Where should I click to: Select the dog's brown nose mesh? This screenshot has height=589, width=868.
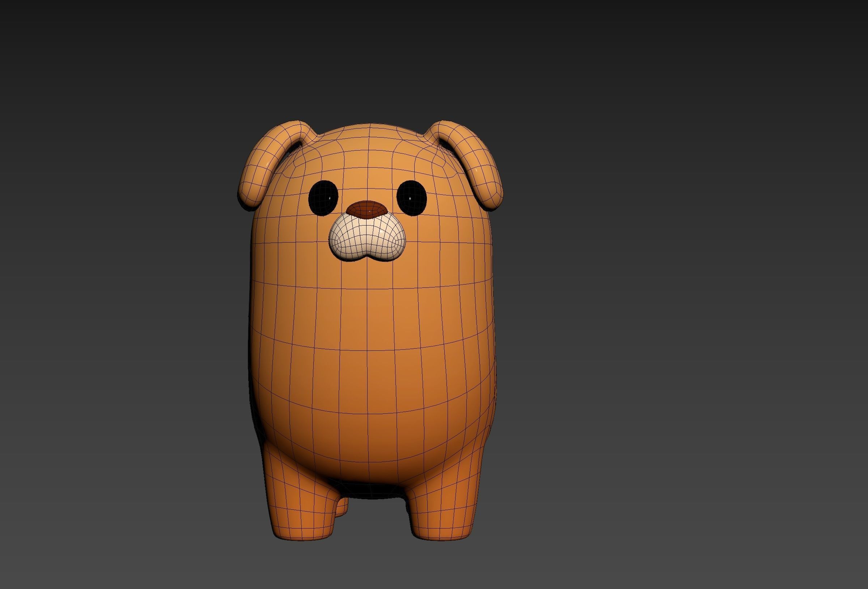[367, 210]
